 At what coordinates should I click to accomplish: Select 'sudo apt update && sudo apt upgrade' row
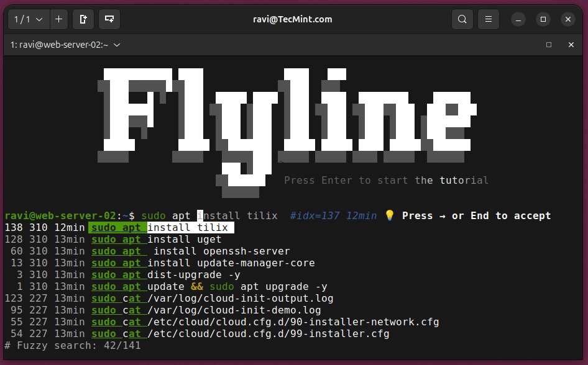click(x=166, y=286)
